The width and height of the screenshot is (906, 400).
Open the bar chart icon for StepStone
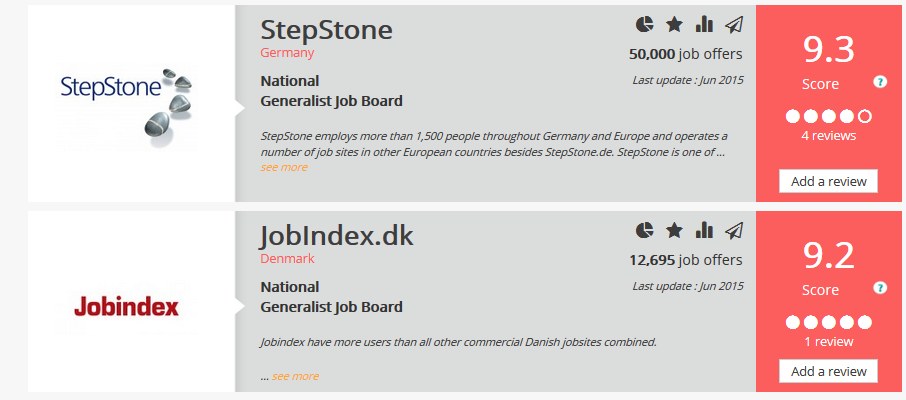pos(704,25)
